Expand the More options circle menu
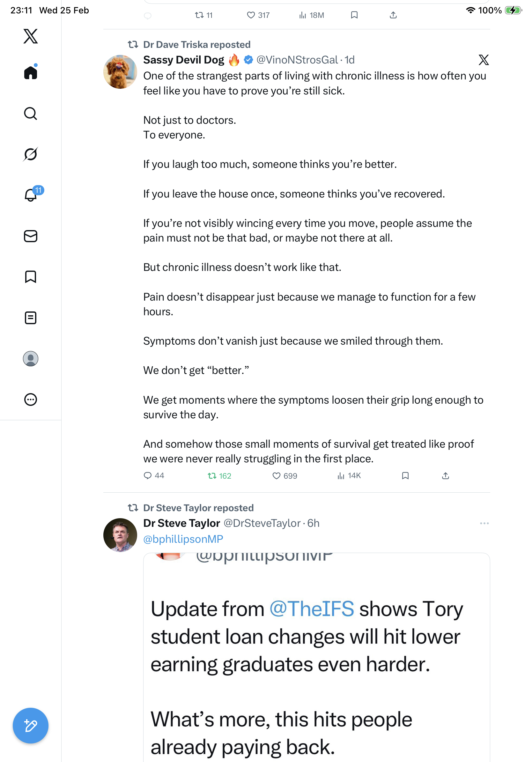The height and width of the screenshot is (762, 532). (31, 400)
